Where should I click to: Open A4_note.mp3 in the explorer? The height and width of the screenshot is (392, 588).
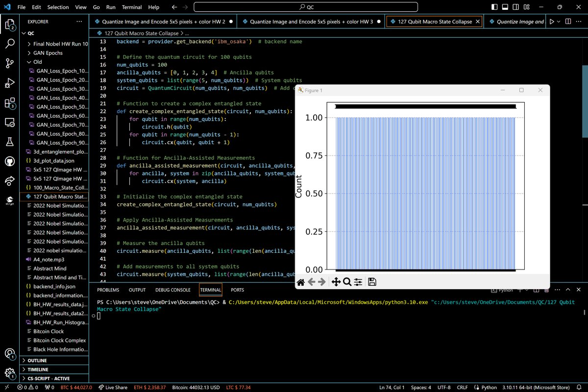(49, 259)
